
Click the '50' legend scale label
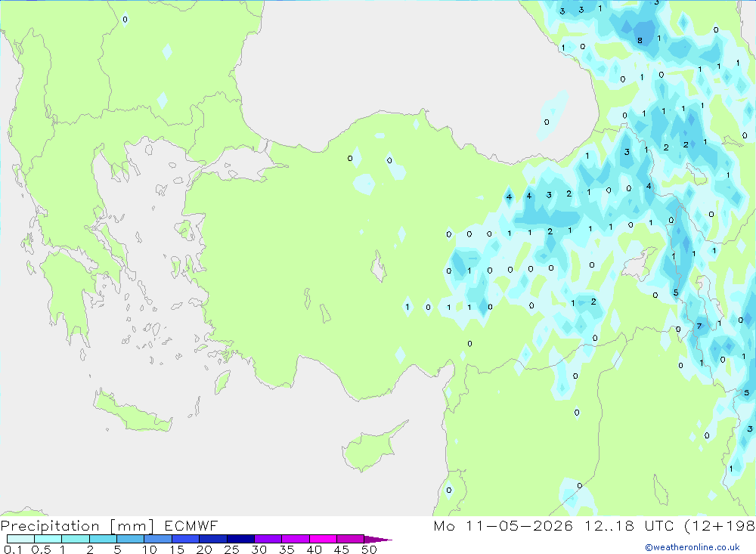pos(369,549)
